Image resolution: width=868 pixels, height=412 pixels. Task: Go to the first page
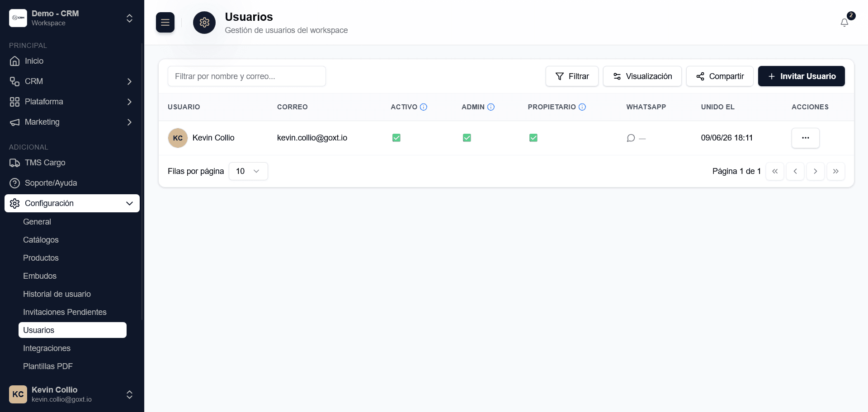(x=775, y=171)
